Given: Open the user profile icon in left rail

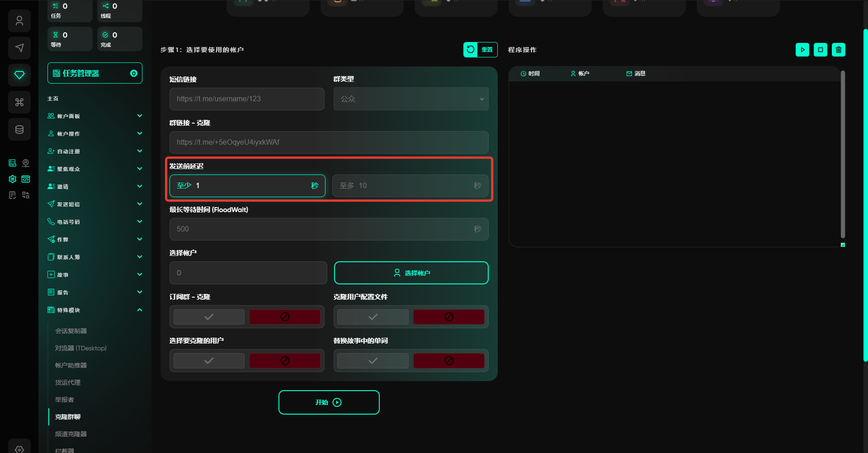Looking at the screenshot, I should (19, 21).
